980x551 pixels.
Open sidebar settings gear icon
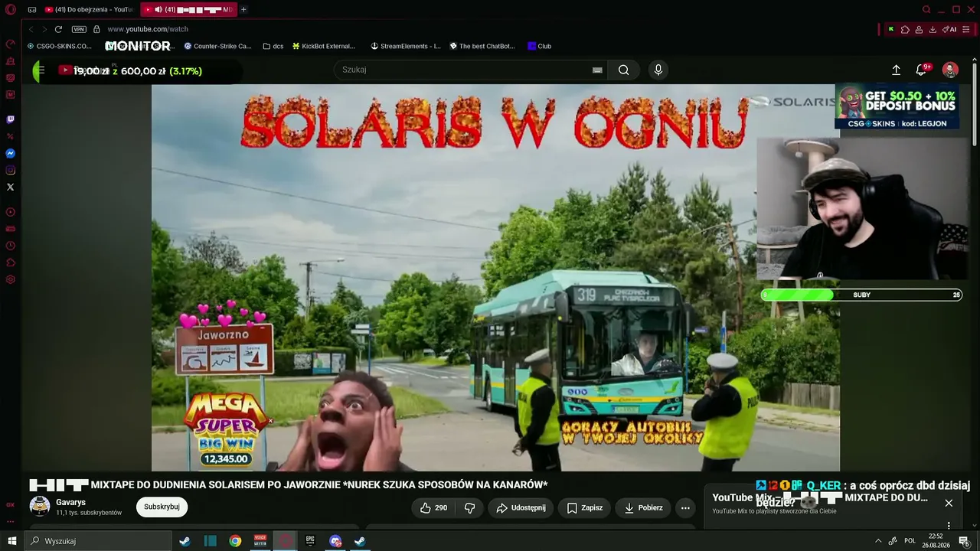[11, 279]
